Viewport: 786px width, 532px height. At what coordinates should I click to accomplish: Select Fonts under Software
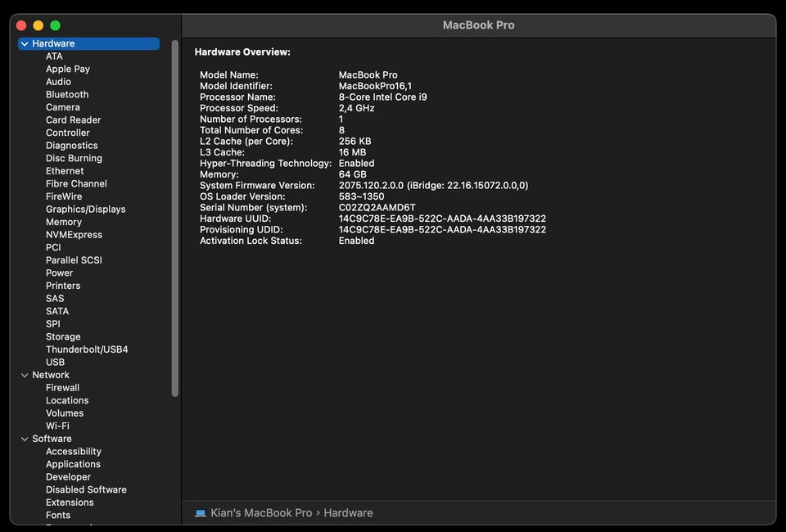(57, 515)
